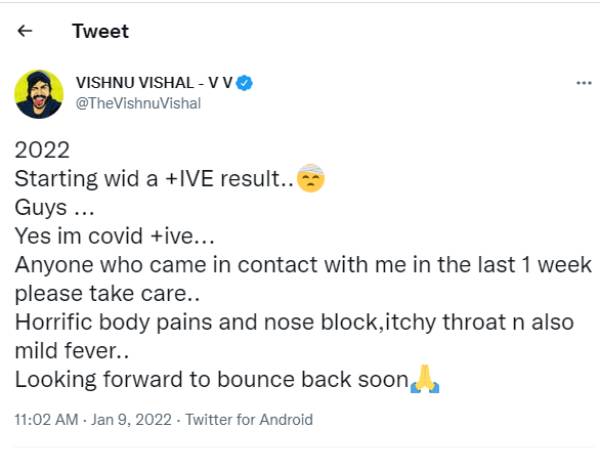Click the back arrow icon
The image size is (600, 450).
point(25,31)
